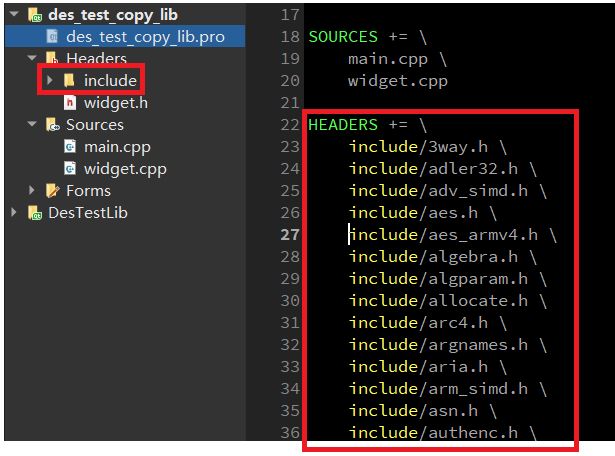
Task: Click the .pro file icon
Action: 52,37
